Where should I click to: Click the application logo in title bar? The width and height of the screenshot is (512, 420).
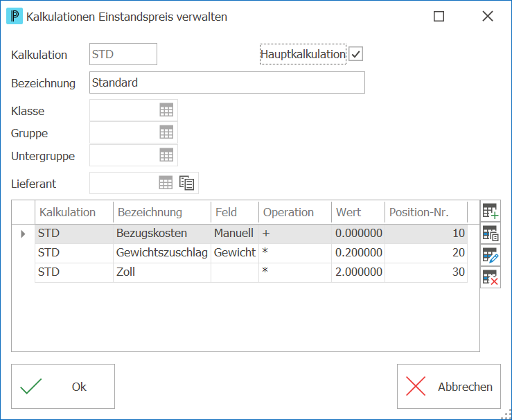coord(15,17)
